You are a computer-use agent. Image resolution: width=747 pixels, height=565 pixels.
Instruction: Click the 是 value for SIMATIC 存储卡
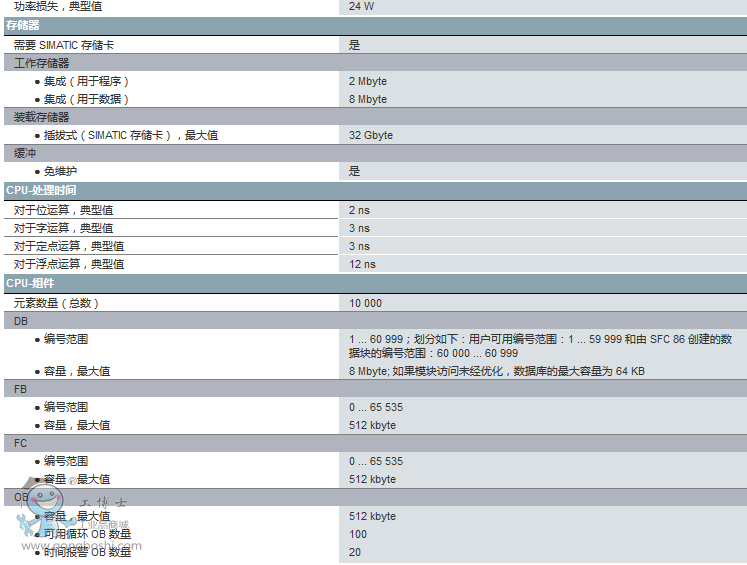point(354,45)
